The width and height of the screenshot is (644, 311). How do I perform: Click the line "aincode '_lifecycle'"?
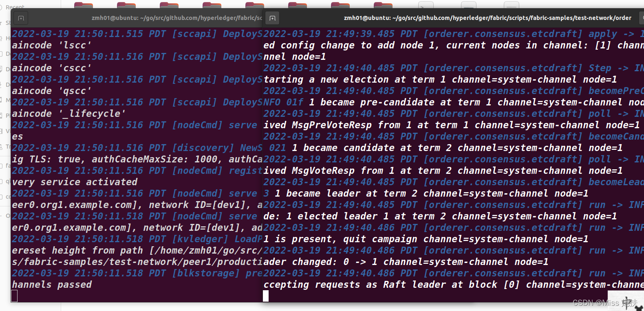(68, 114)
